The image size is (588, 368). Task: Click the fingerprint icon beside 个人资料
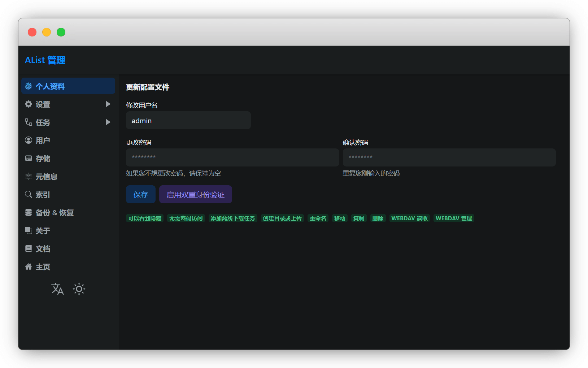[x=29, y=86]
